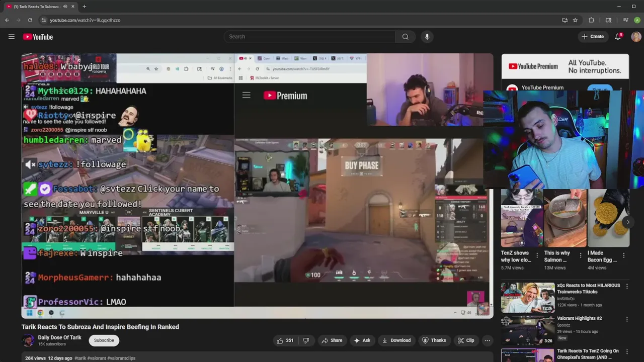
Task: Open options for I Made Bacon Egg short
Action: (x=624, y=256)
